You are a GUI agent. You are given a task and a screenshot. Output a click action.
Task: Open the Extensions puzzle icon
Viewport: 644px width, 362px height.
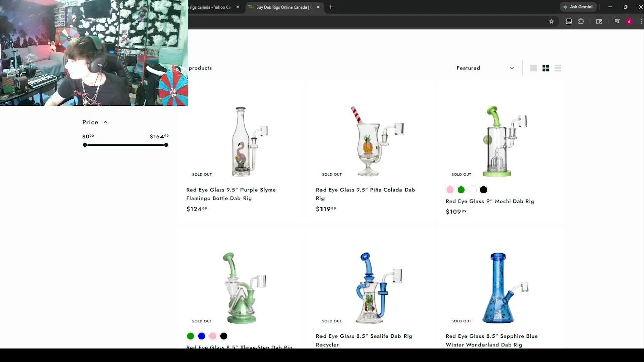point(581,21)
